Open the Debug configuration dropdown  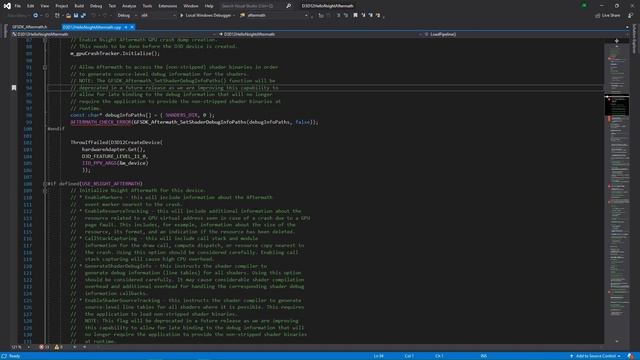(x=127, y=16)
